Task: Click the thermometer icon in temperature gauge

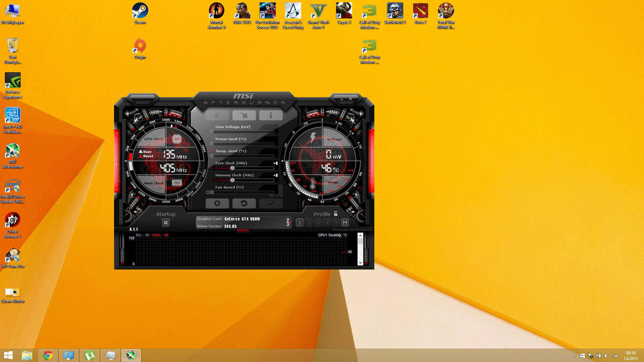Action: tap(313, 184)
